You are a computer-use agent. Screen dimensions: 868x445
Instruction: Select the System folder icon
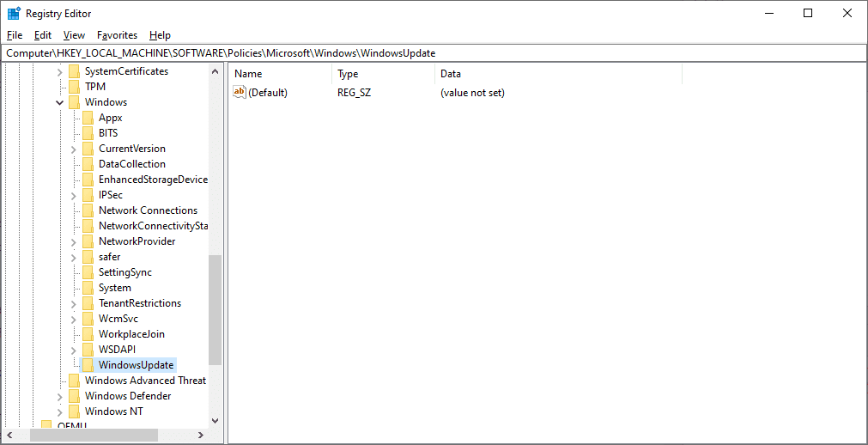point(88,289)
